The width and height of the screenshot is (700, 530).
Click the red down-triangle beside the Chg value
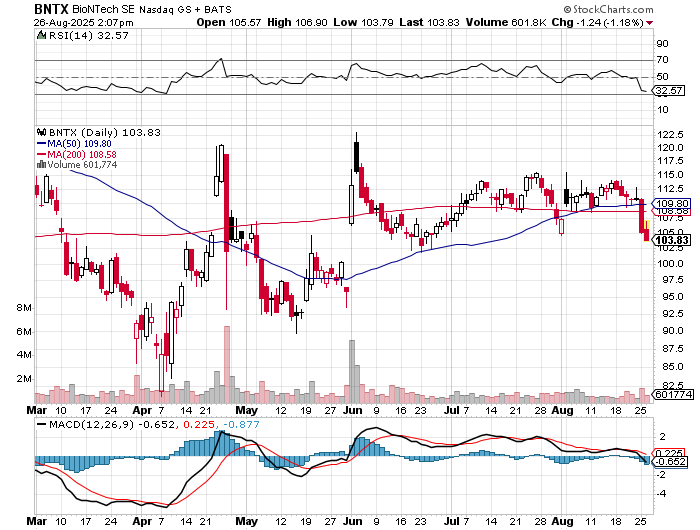(x=650, y=23)
